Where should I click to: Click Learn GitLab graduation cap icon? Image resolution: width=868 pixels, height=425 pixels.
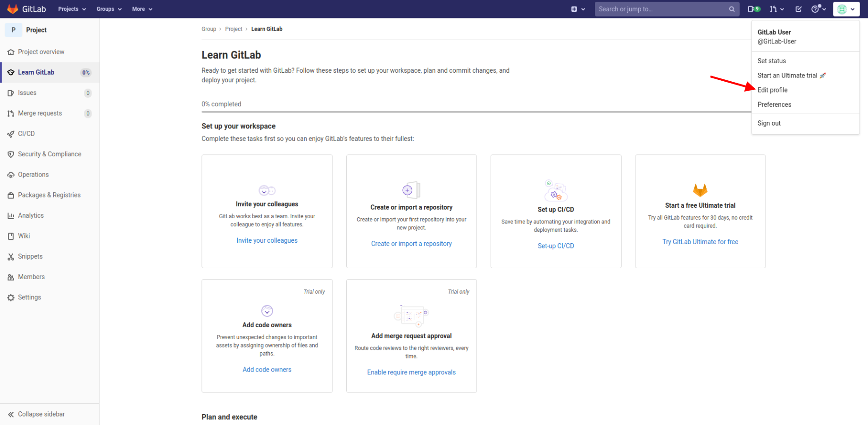pos(11,72)
